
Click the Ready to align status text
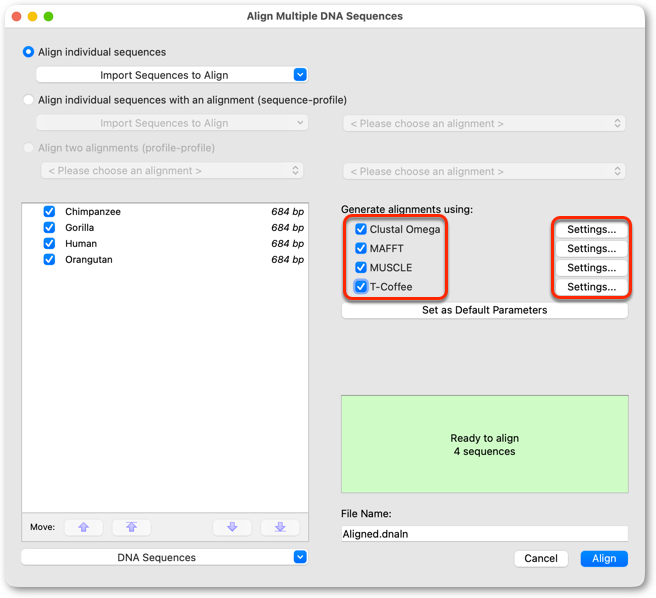484,438
